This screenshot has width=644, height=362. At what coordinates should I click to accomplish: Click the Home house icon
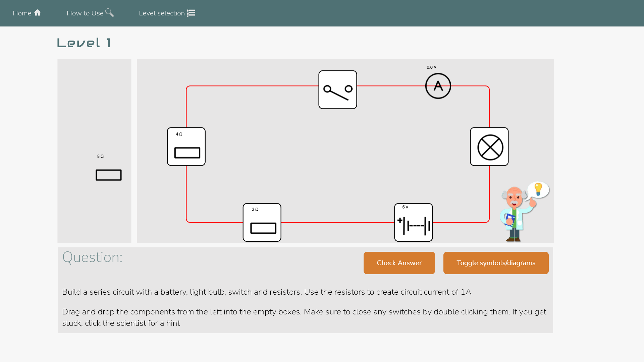[37, 12]
